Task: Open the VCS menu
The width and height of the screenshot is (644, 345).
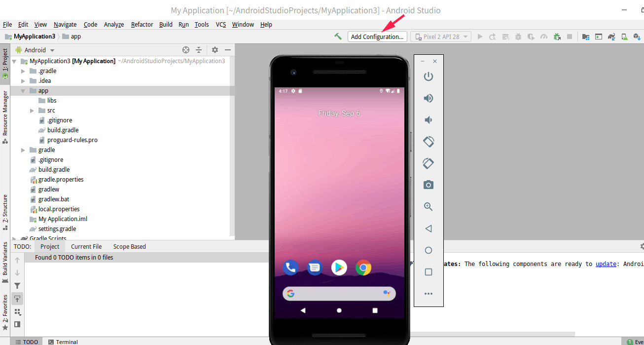Action: coord(221,24)
